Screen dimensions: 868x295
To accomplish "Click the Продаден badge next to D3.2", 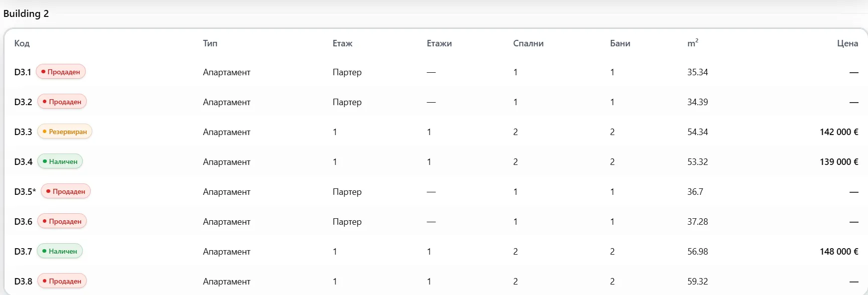I will point(62,102).
